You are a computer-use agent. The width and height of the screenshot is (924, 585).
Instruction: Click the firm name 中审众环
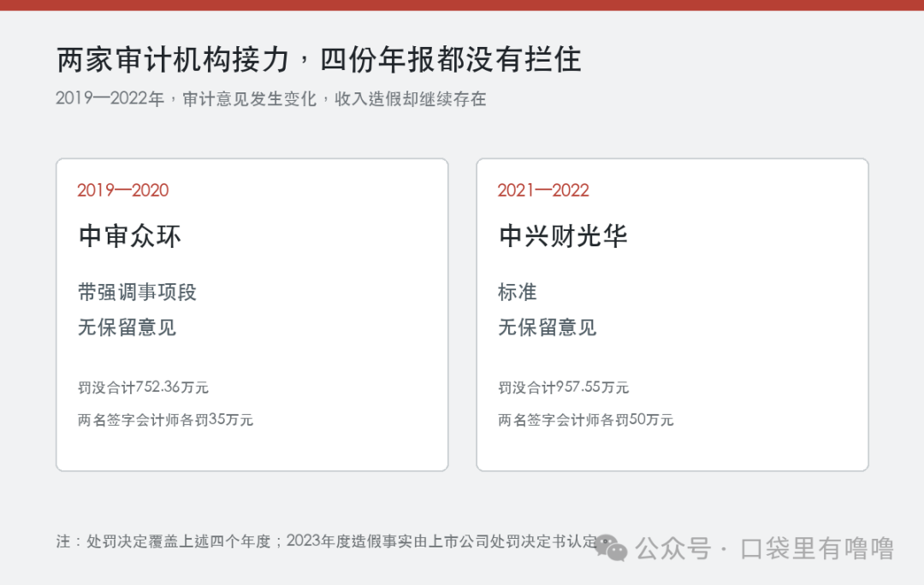pos(130,236)
